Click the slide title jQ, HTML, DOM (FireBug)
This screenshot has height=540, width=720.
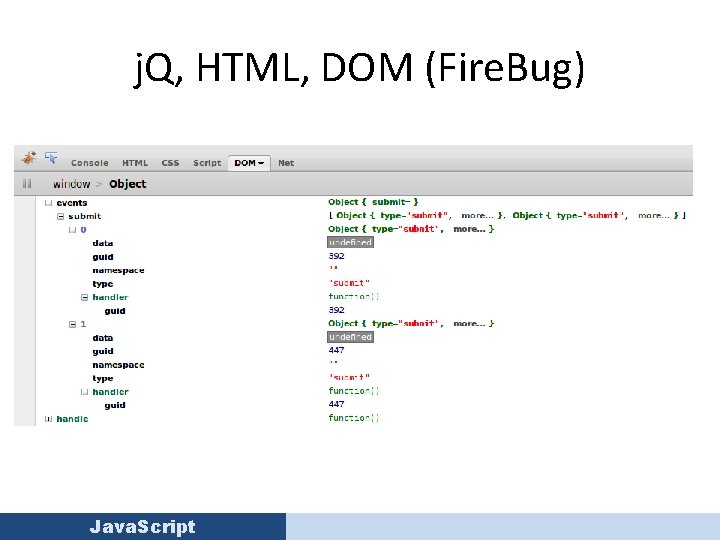360,68
